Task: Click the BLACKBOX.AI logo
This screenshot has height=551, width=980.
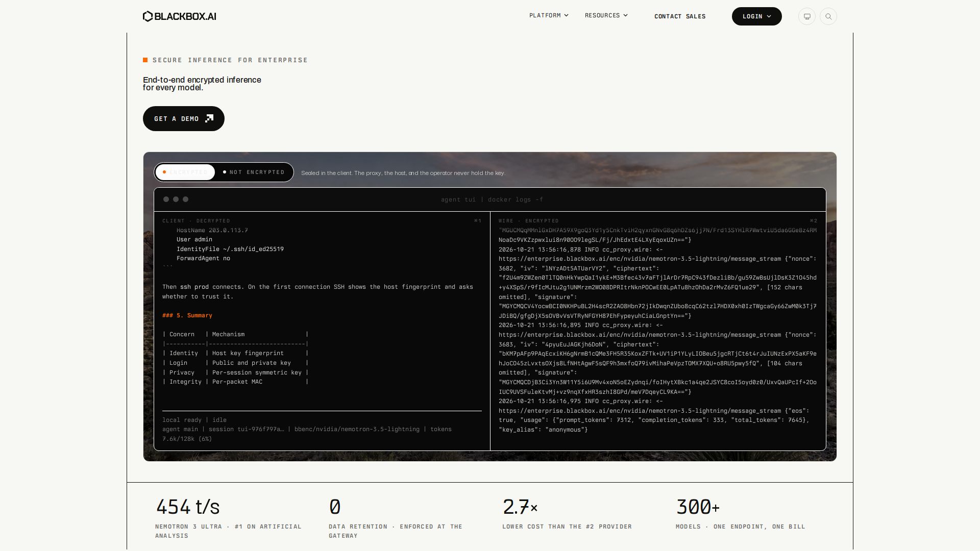Action: [179, 16]
